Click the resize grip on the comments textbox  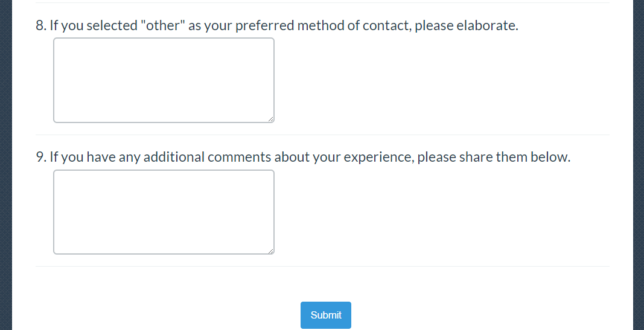[271, 251]
